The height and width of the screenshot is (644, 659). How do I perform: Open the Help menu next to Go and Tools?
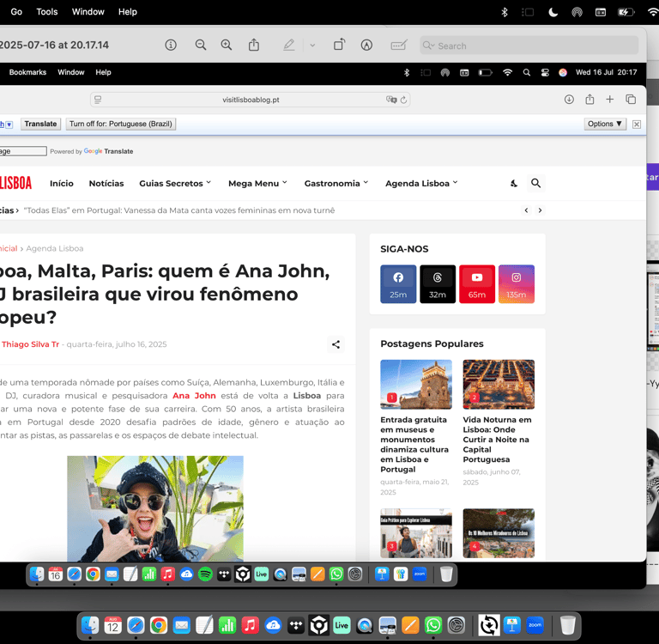click(127, 12)
